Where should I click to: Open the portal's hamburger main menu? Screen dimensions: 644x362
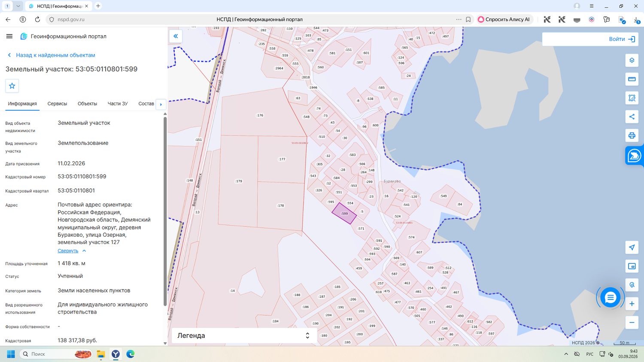(x=9, y=36)
